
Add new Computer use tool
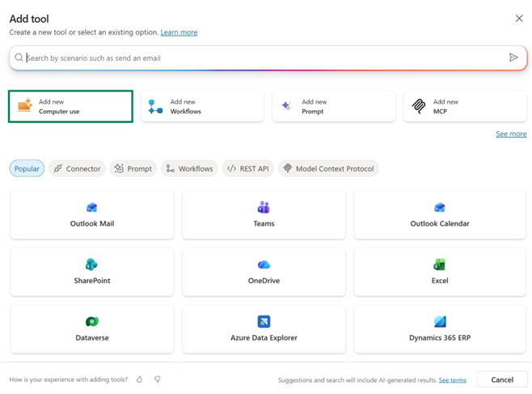(70, 106)
